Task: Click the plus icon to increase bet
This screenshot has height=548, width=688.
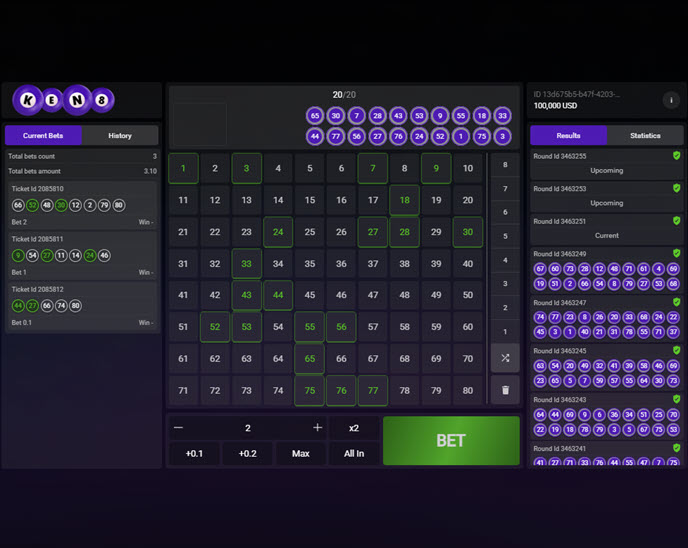Action: [x=317, y=428]
